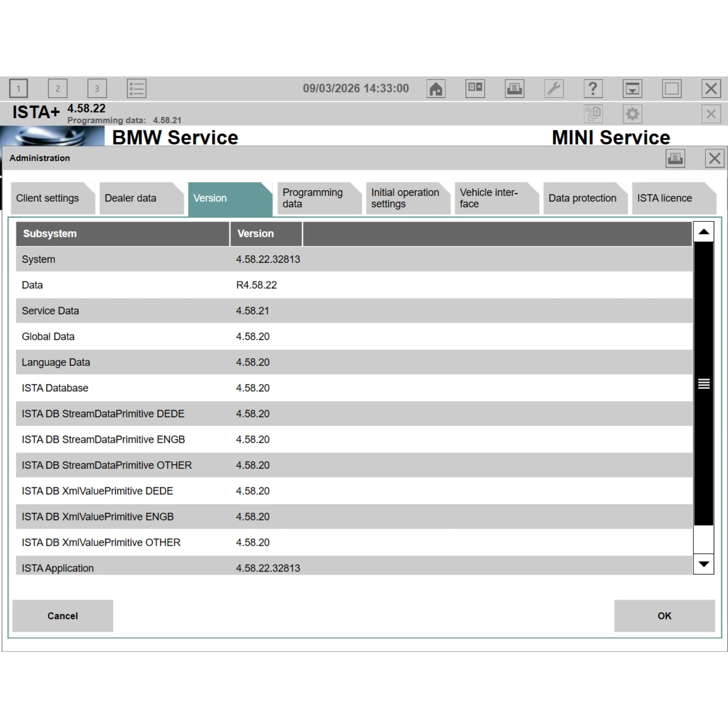
Task: Select session slot 2
Action: pos(58,88)
